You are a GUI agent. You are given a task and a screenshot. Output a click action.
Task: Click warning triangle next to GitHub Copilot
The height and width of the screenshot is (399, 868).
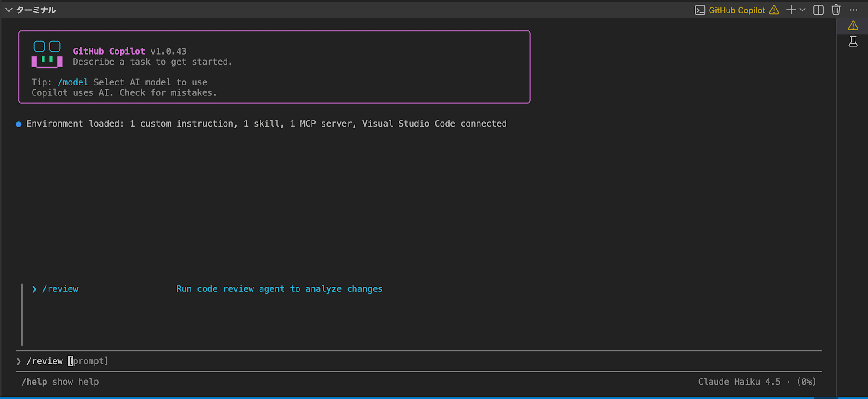tap(774, 10)
